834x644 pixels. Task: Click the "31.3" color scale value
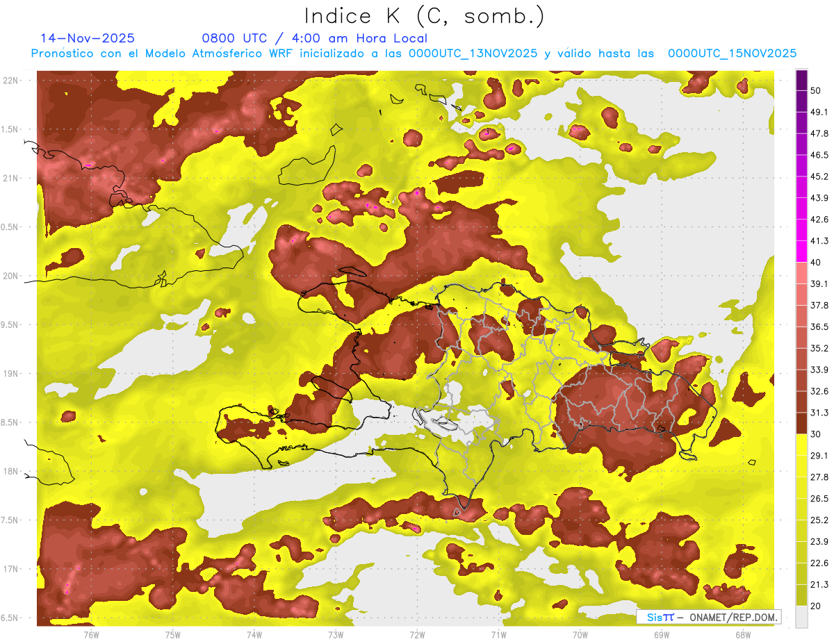point(819,413)
